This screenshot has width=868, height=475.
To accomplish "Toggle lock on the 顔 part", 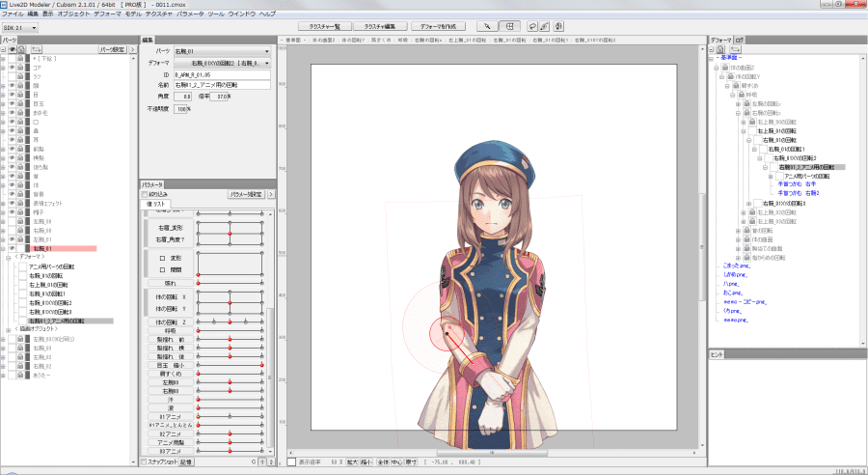I will click(x=20, y=86).
